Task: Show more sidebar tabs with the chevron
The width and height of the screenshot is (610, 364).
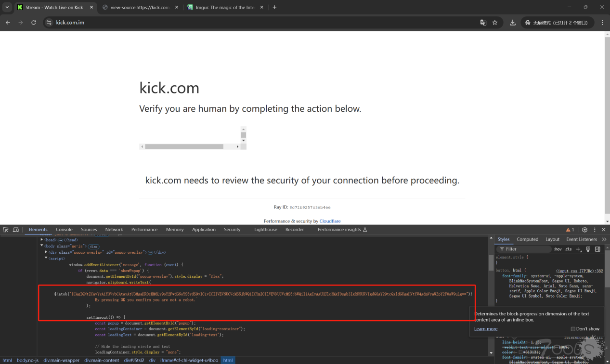Action: click(x=604, y=239)
